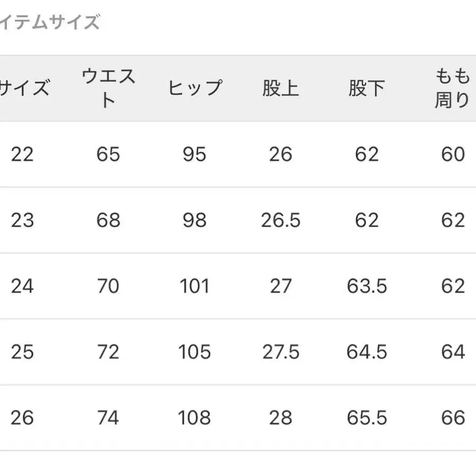
Task: Click the 股上 column header
Action: pos(280,88)
